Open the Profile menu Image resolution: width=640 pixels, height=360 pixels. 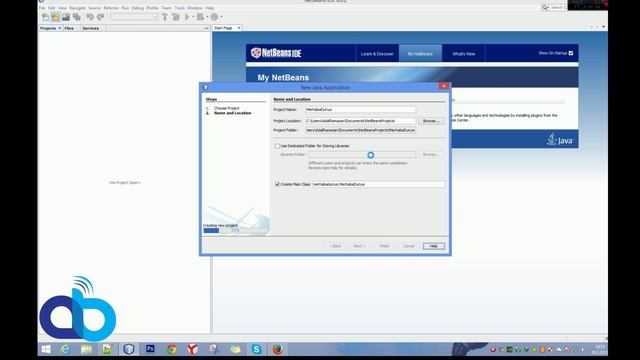pos(152,8)
